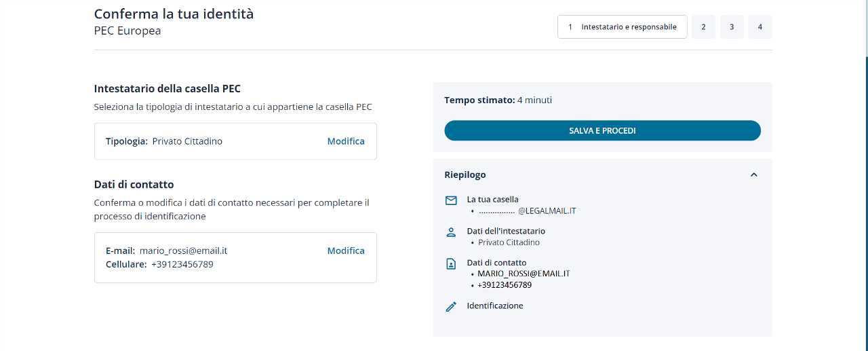Screen dimensions: 868x351
Task: Go to step 2 in the progress stepper
Action: (x=703, y=27)
